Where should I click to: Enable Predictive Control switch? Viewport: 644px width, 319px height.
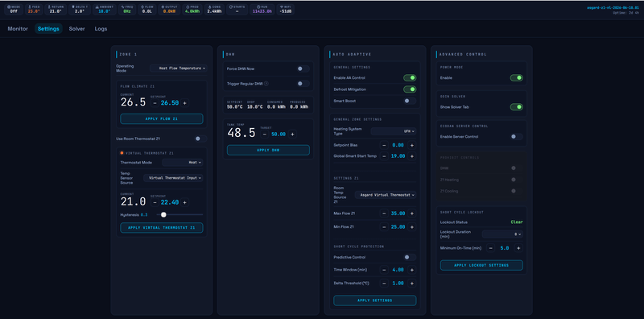410,257
